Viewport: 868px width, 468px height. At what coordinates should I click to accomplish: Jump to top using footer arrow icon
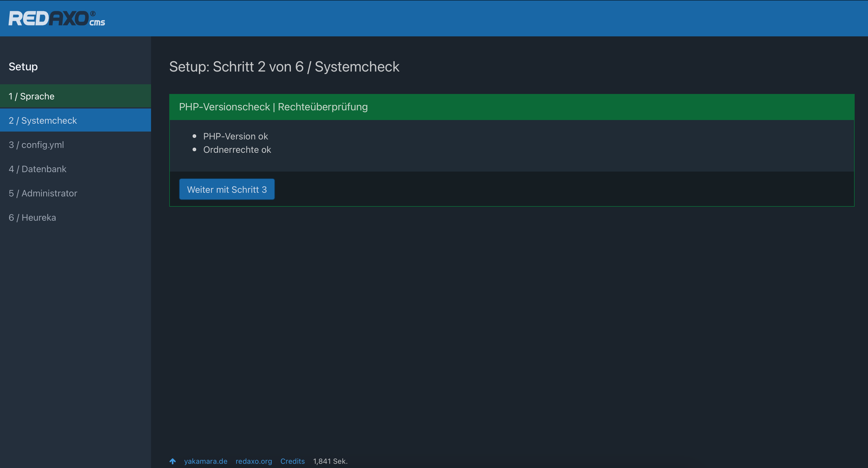(x=173, y=461)
